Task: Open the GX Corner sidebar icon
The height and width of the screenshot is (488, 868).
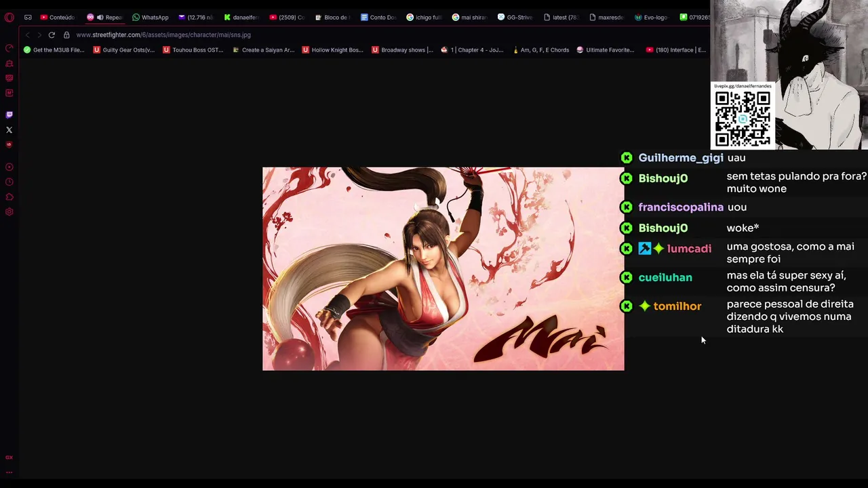Action: [9, 78]
